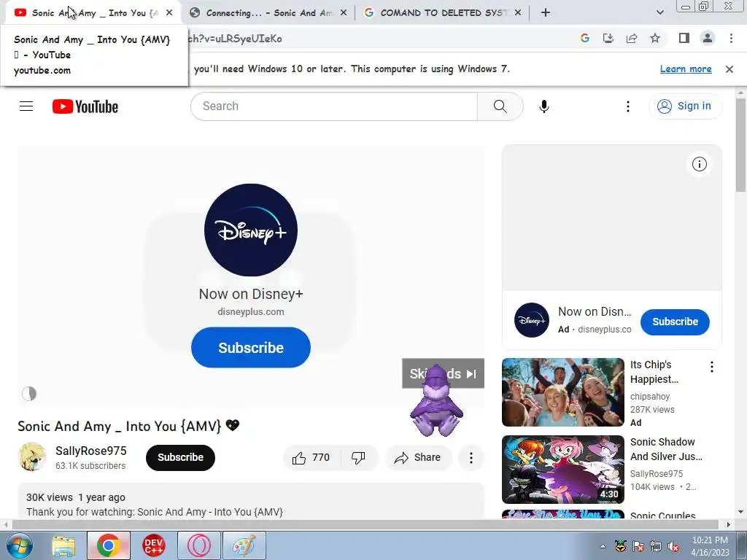Viewport: 747px width, 560px height.
Task: Open Its Chip's Happiest video thumbnail
Action: pyautogui.click(x=562, y=392)
